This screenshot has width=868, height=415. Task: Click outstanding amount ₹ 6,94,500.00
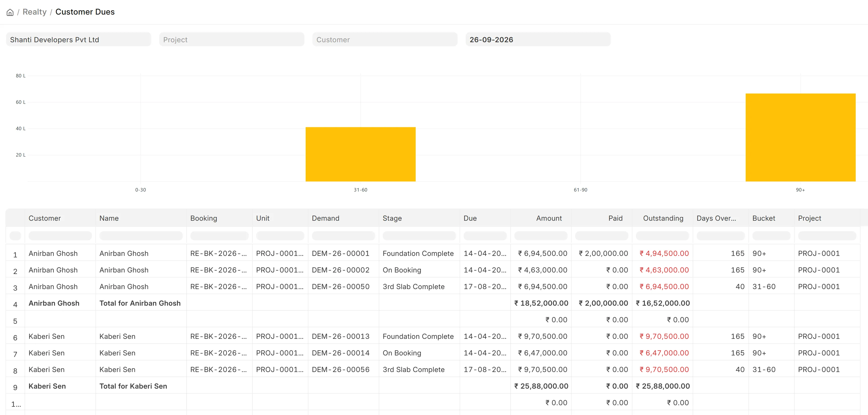664,287
